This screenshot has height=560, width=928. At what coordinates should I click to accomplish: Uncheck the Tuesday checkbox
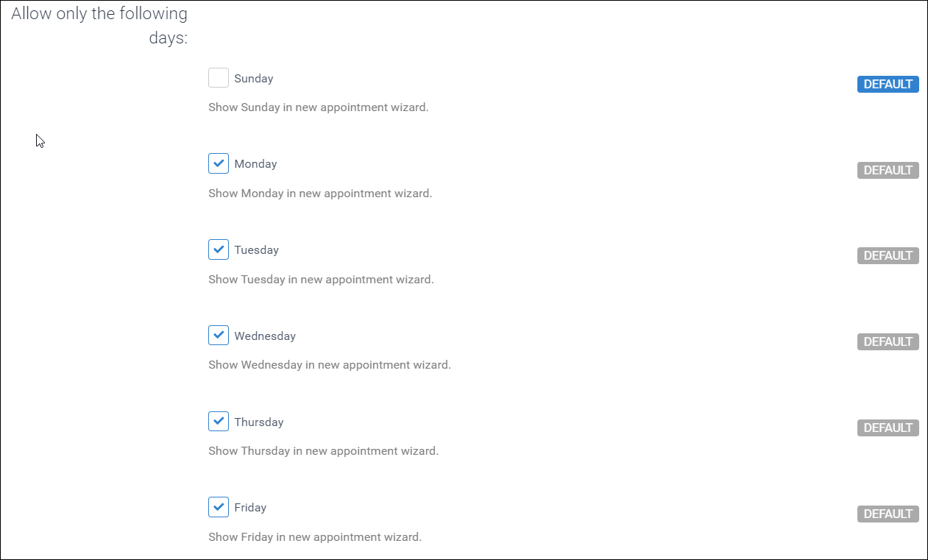click(219, 249)
